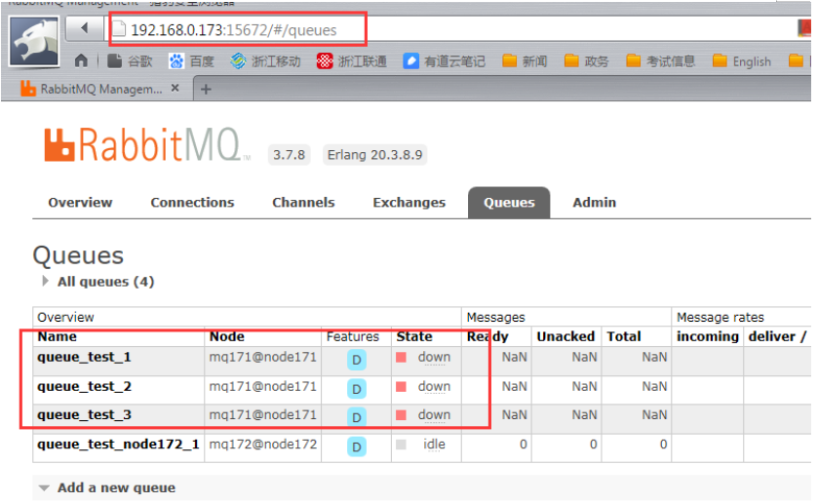
Task: Open the 有道云笔记 bookmark
Action: 444,61
